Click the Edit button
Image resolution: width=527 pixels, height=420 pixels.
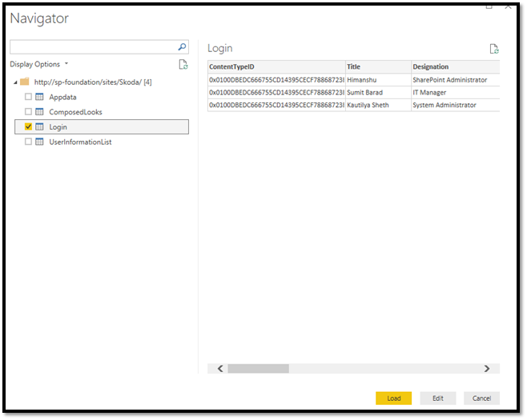[437, 398]
